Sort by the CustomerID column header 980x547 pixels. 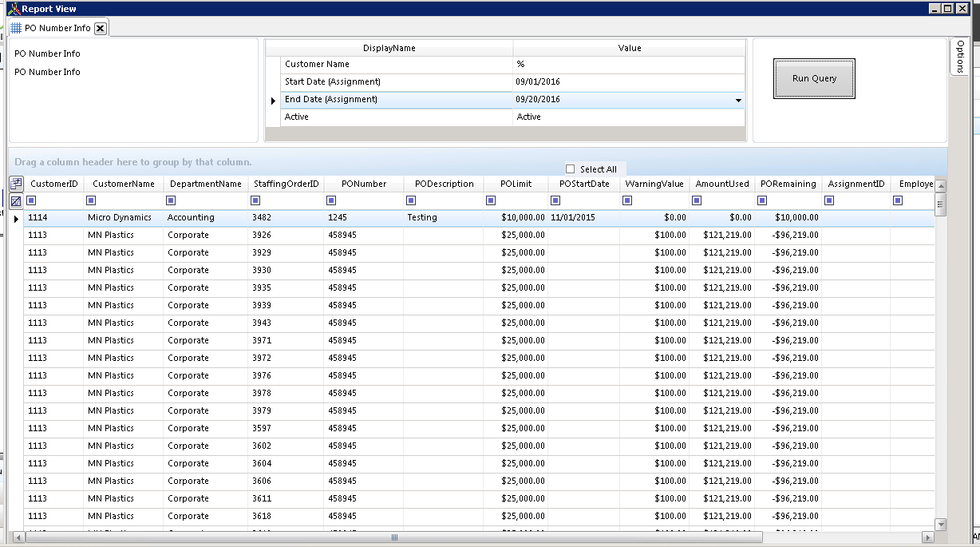54,184
